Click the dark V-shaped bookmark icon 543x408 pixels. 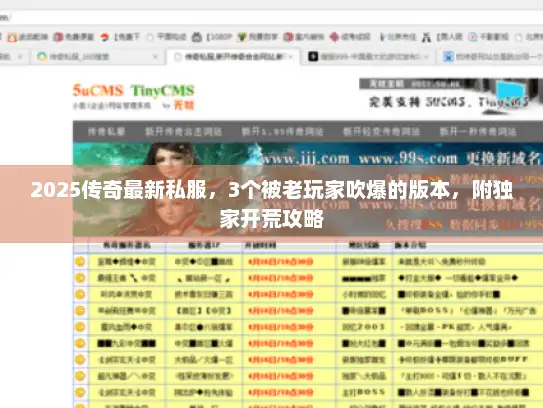pyautogui.click(x=382, y=37)
